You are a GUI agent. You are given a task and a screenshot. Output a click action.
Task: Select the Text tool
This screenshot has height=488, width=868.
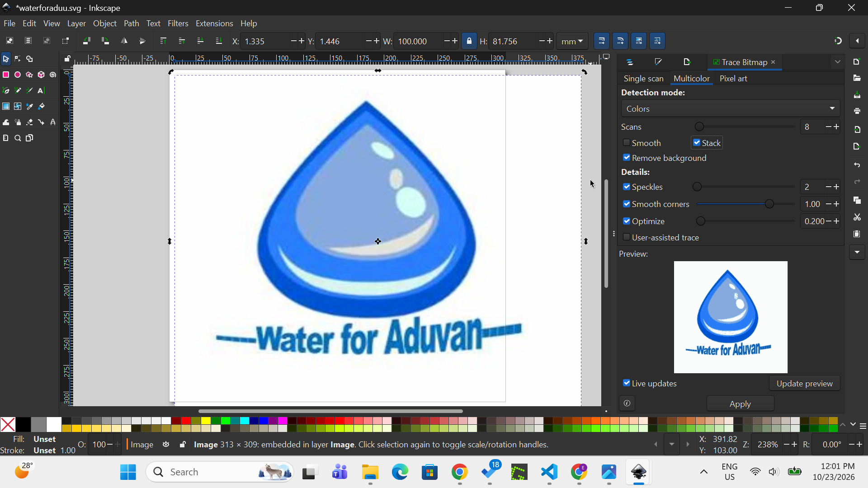click(x=41, y=91)
